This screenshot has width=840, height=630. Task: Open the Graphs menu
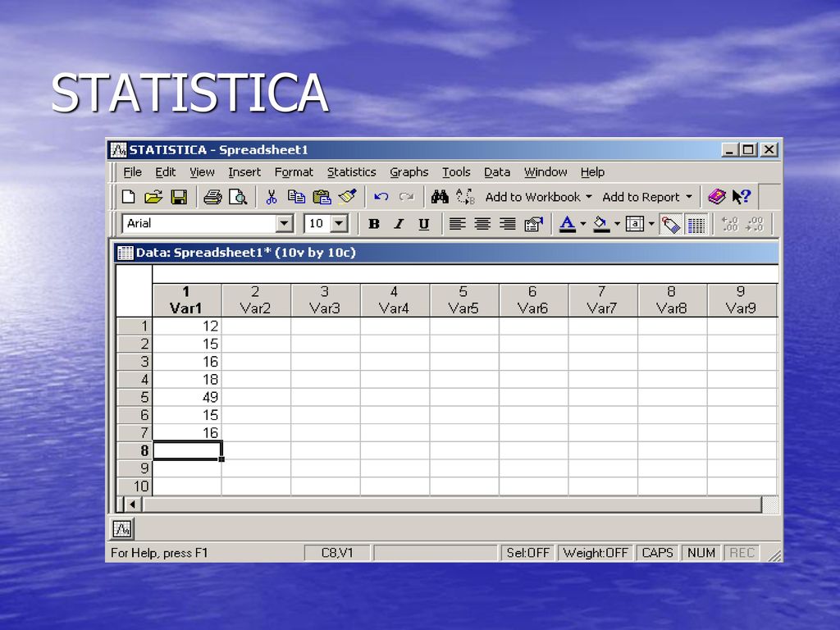click(x=409, y=172)
